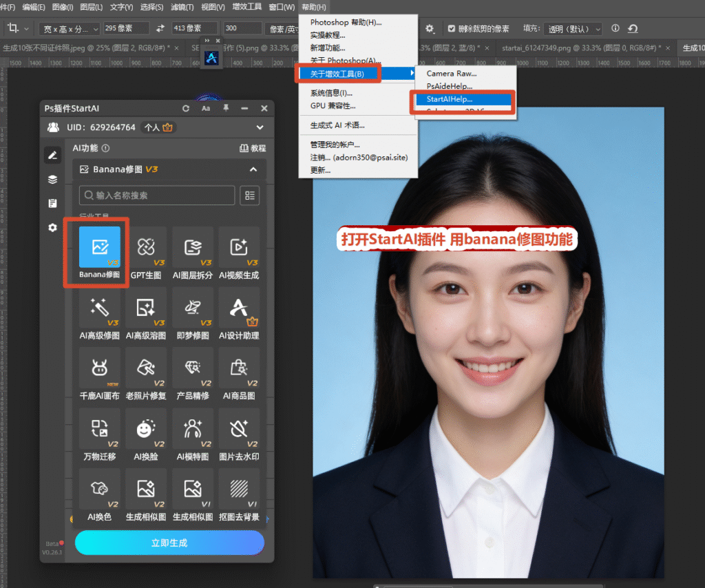705x588 pixels.
Task: Open the AI换色 tool
Action: [99, 495]
